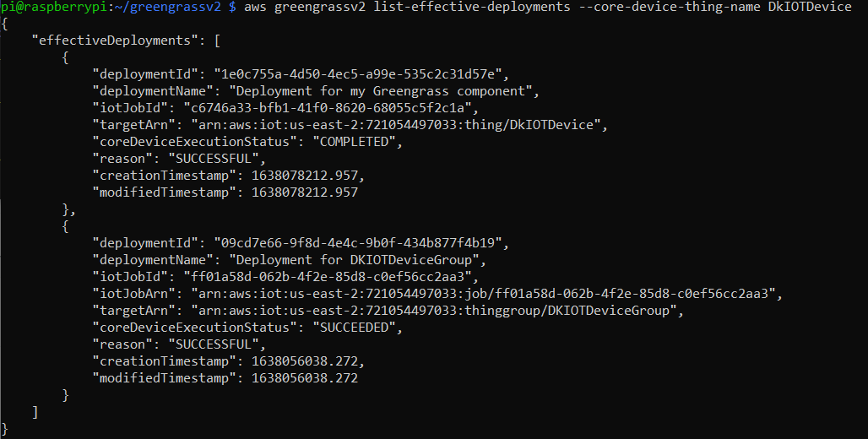The image size is (868, 439).
Task: Click the SUCCEEDED execution status value
Action: pos(358,328)
